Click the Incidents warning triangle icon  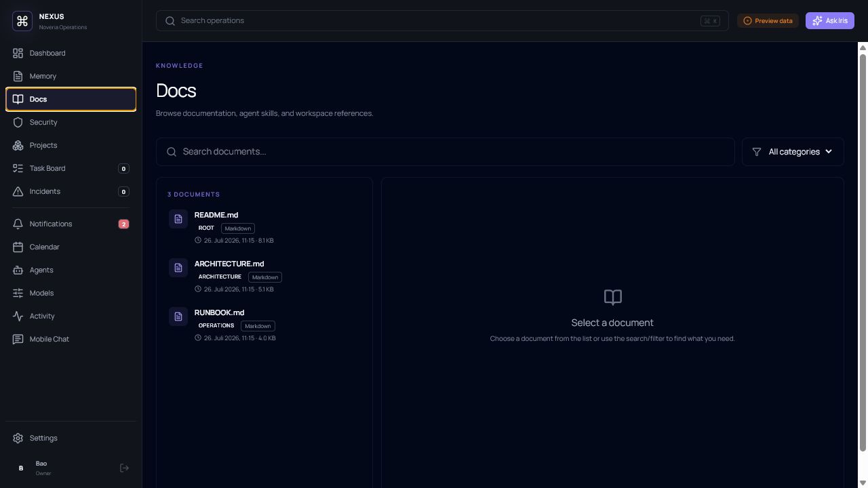(18, 191)
